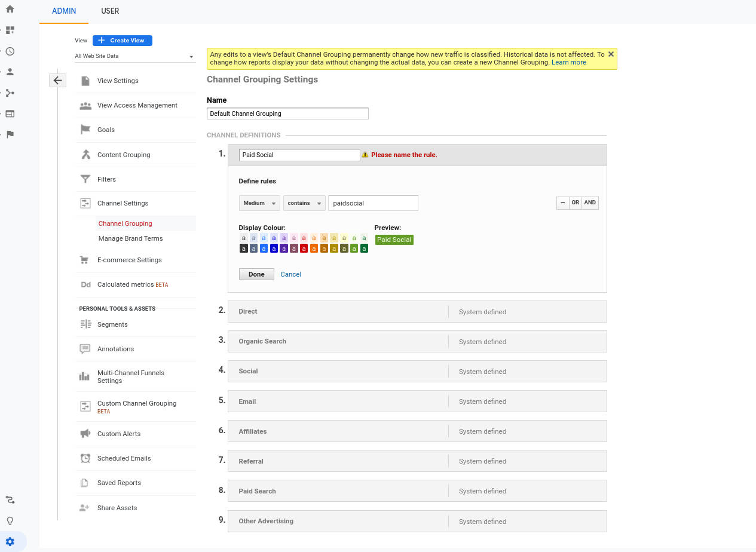The width and height of the screenshot is (756, 552).
Task: Open Behavior reports via the page icon
Action: (10, 113)
